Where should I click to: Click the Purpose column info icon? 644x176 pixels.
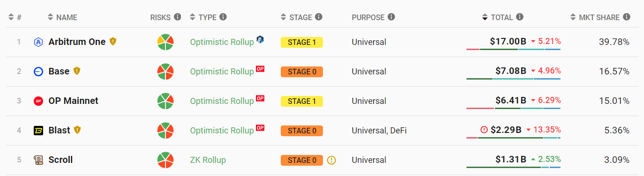click(391, 17)
